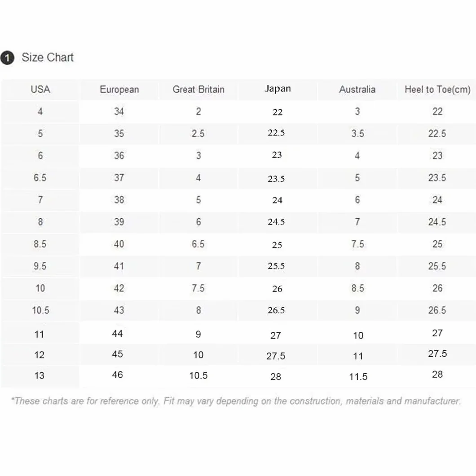Click European size 38 cell

tap(119, 200)
